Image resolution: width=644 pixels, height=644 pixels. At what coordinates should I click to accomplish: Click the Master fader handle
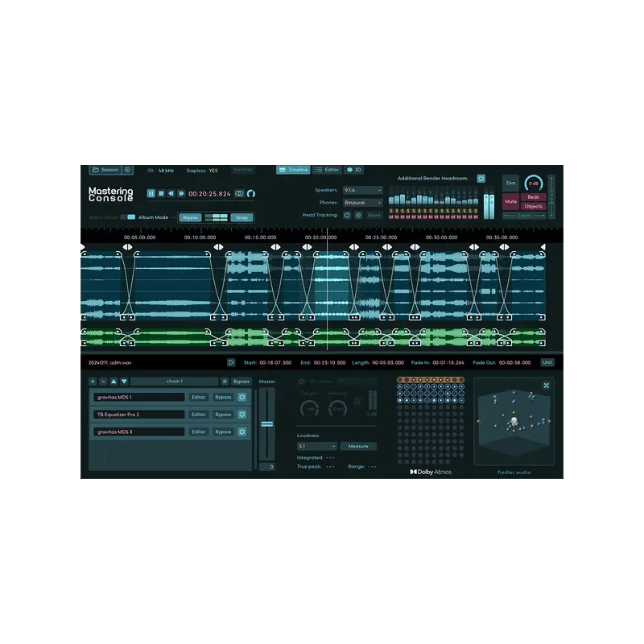pos(267,424)
